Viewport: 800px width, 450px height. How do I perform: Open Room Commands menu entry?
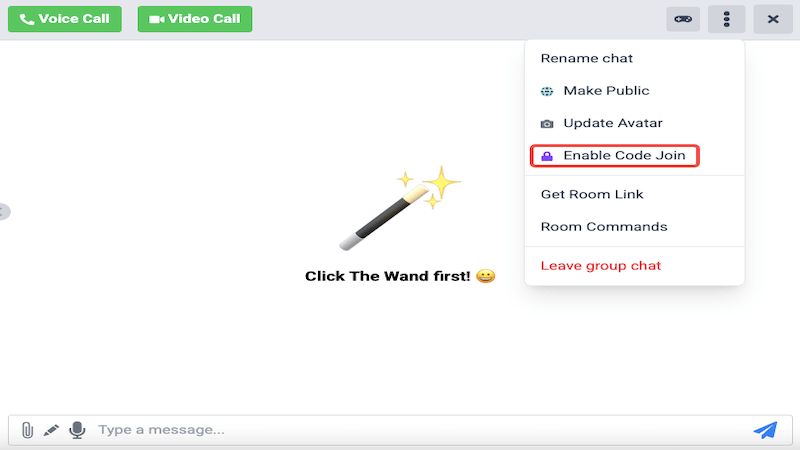pyautogui.click(x=604, y=227)
